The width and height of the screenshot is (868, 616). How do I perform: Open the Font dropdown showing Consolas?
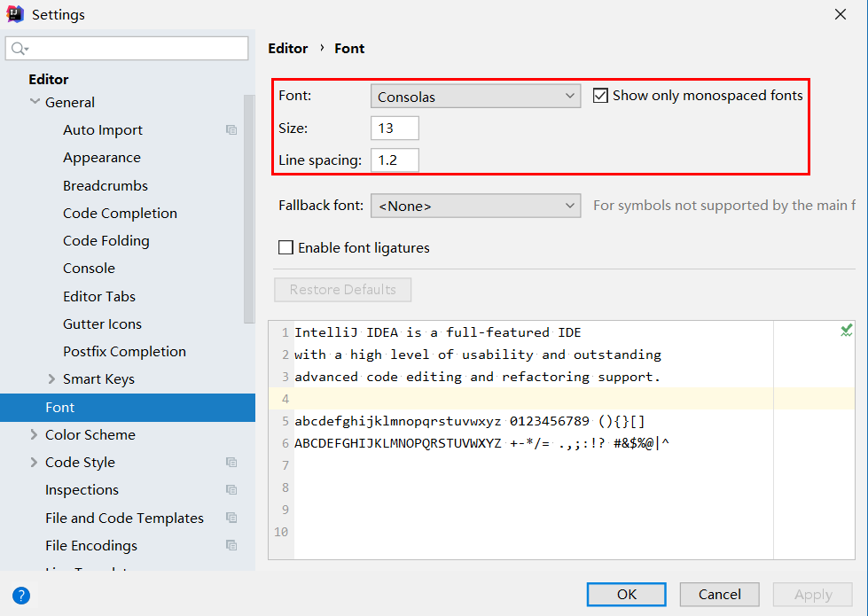point(475,96)
